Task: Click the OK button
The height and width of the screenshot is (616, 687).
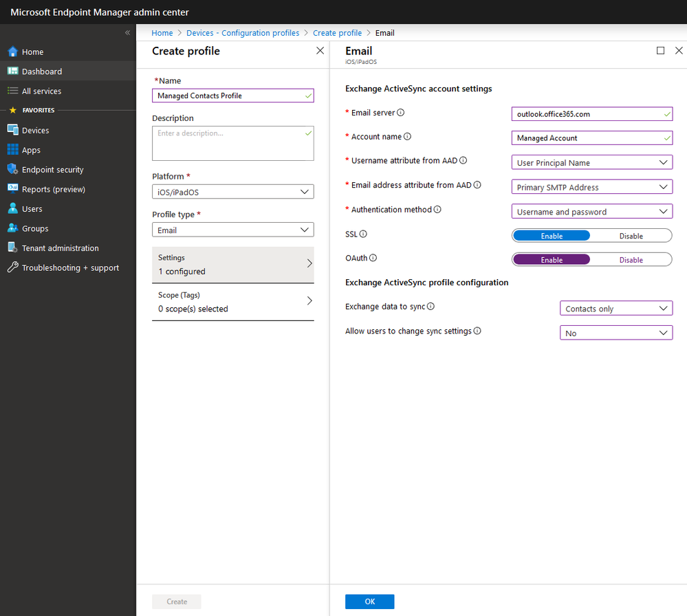Action: [369, 602]
